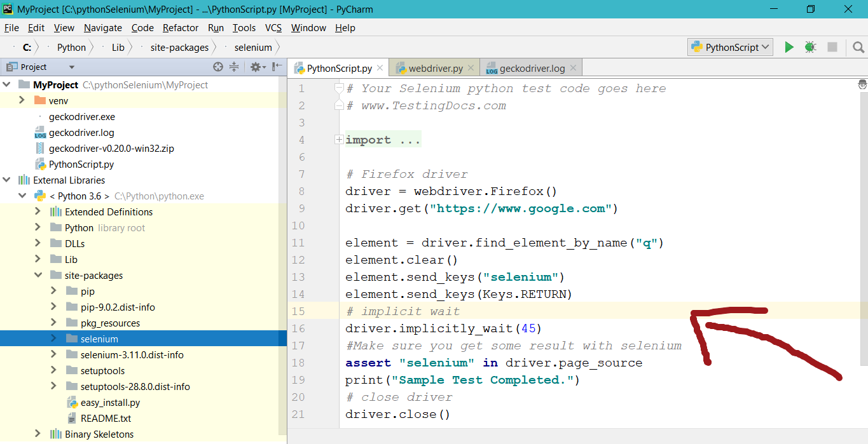Click the Stop square icon

coord(832,47)
